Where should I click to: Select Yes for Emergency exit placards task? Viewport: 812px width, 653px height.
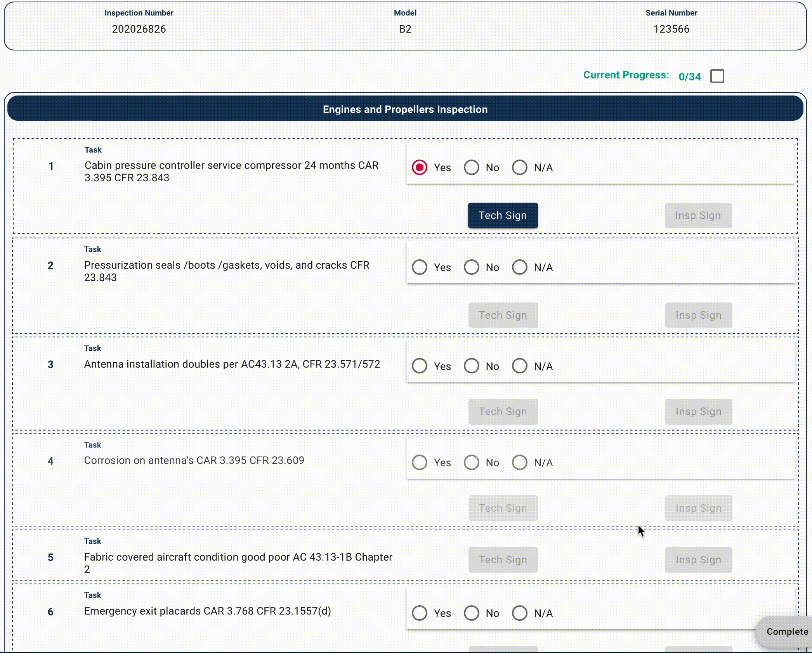pyautogui.click(x=420, y=613)
